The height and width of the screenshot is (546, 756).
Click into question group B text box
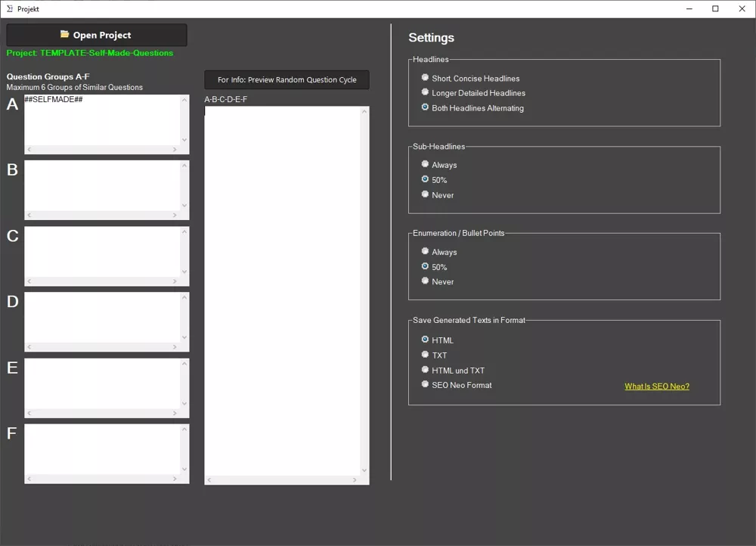coord(102,186)
